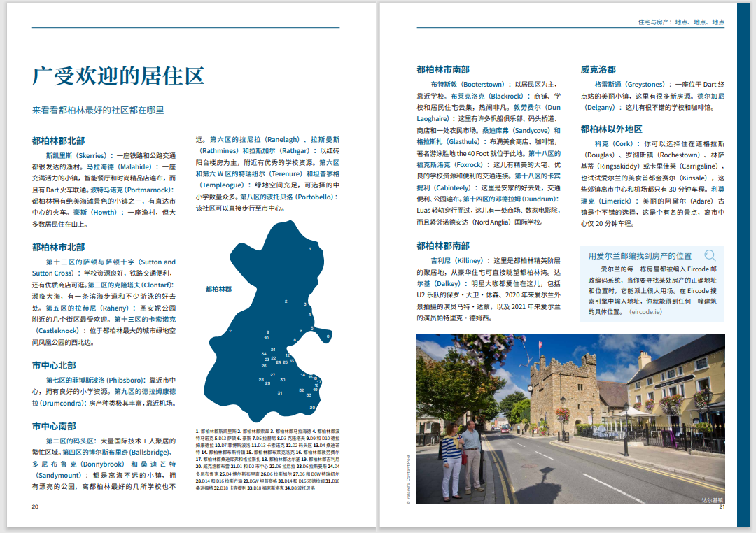This screenshot has width=756, height=533.
Task: Click the place name (Delgany)
Action: 601,107
